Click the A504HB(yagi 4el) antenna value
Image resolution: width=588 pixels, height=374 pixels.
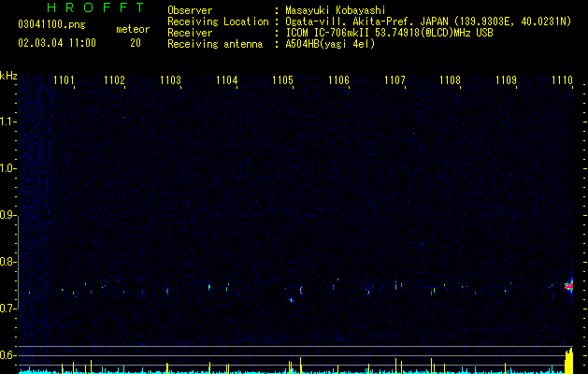tap(330, 44)
